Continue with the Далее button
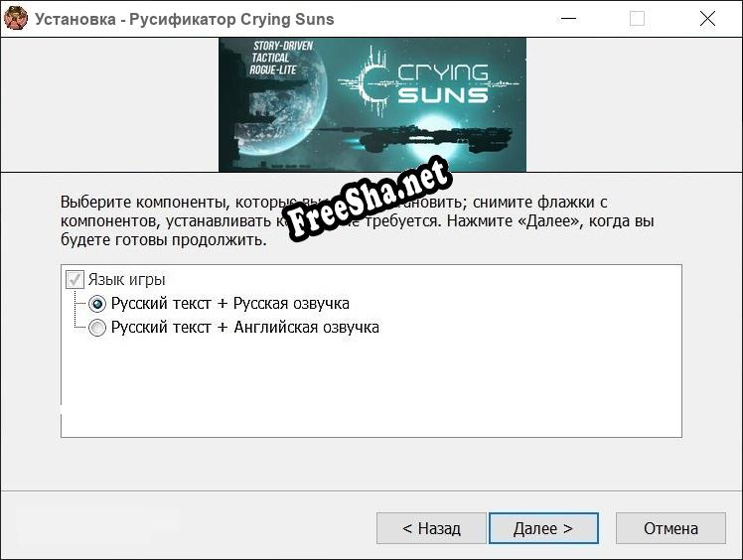Viewport: 743px width, 560px height. pos(543,528)
